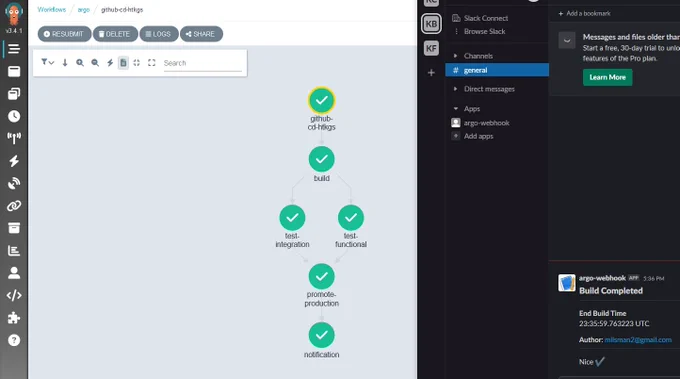Open API Docs code icon
Screen dimensions: 680x379
(14, 295)
